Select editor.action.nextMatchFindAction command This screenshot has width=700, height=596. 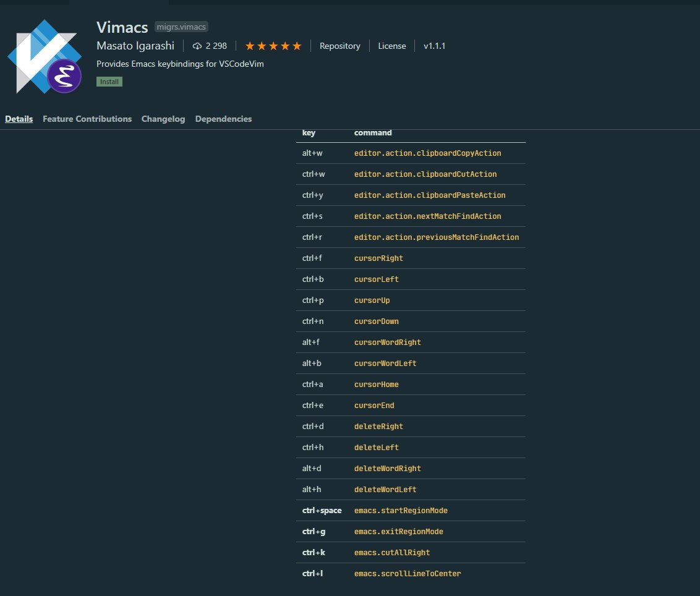(427, 216)
